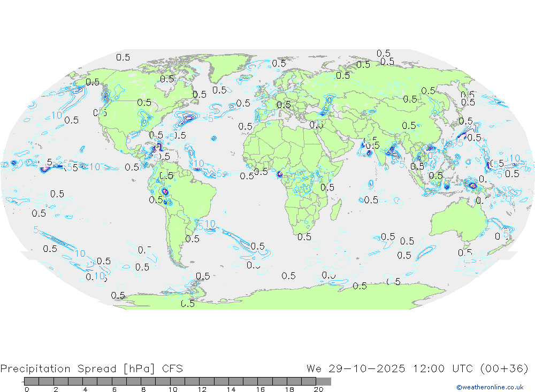535x392 pixels.
Task: Click the 14 label on the scale bar
Action: click(x=231, y=389)
